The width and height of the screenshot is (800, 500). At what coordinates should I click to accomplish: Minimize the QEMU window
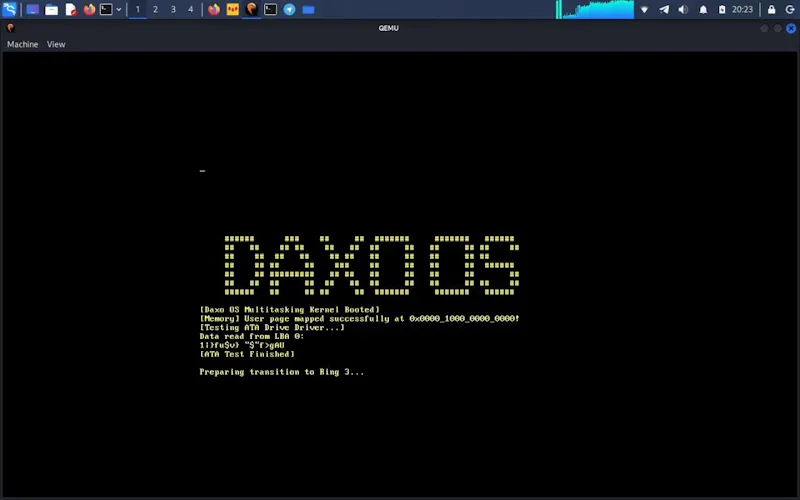(764, 29)
